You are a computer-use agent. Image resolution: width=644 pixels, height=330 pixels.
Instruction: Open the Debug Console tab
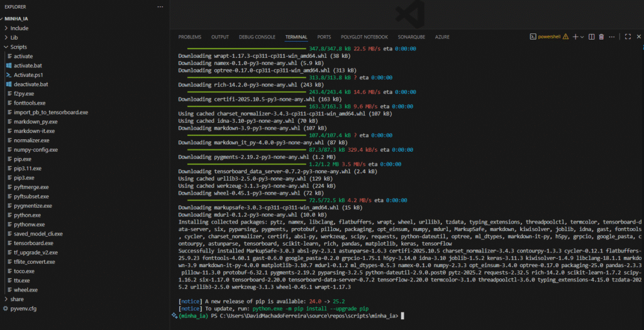coord(257,37)
